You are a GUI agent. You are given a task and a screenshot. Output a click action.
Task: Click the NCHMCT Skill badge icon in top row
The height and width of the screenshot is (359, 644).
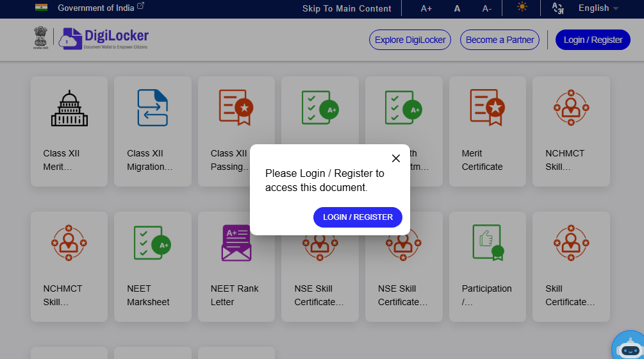571,108
